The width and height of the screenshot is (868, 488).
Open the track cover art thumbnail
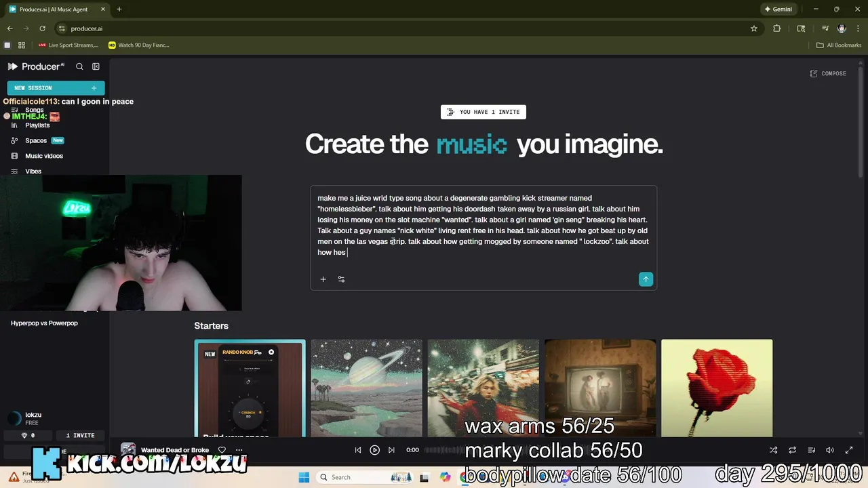tap(128, 450)
